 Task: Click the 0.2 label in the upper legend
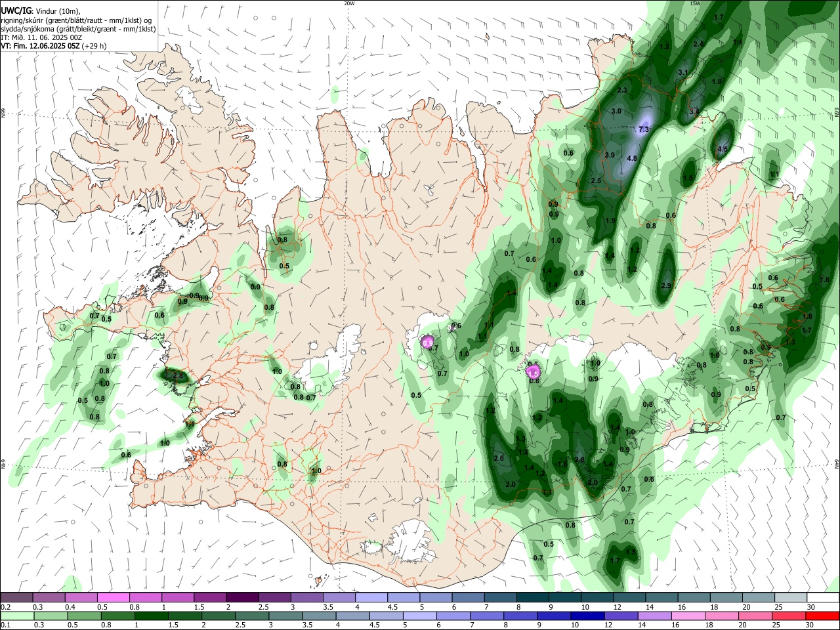(5, 607)
